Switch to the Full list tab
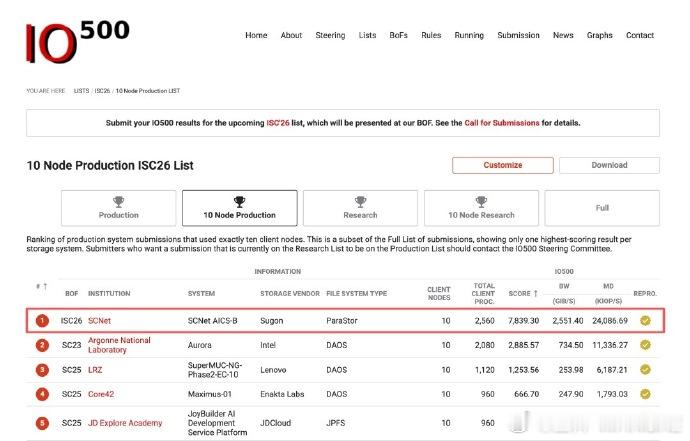The image size is (690, 441). click(x=602, y=208)
